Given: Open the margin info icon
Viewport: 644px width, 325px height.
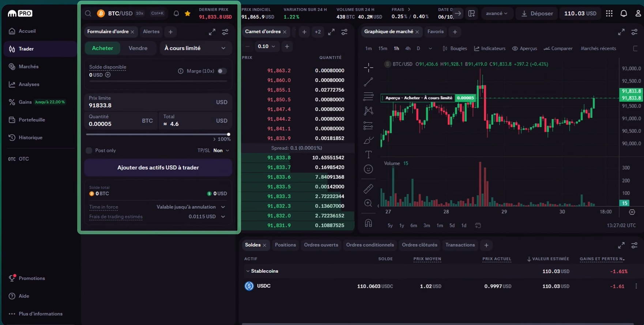Looking at the screenshot, I should click(x=180, y=71).
